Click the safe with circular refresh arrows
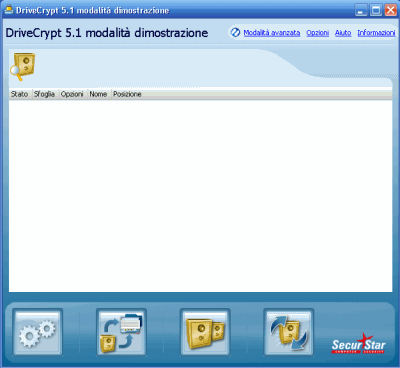This screenshot has height=368, width=400. point(289,332)
